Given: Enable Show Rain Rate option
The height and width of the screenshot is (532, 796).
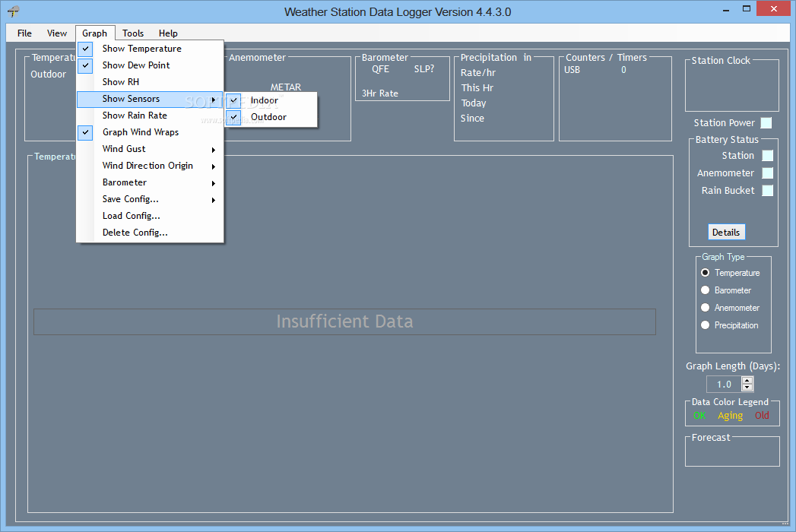Looking at the screenshot, I should click(150, 116).
